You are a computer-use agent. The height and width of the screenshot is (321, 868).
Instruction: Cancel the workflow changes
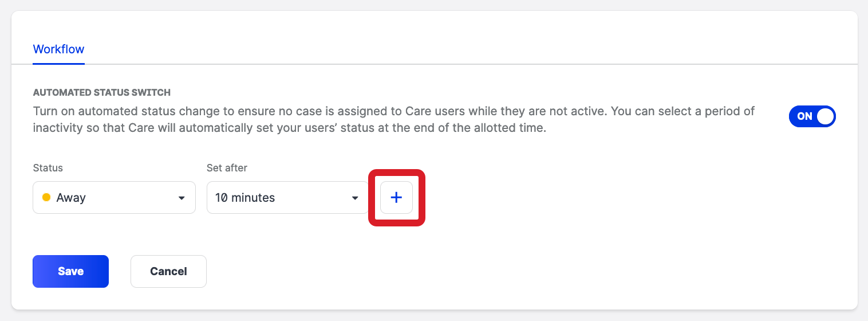168,271
